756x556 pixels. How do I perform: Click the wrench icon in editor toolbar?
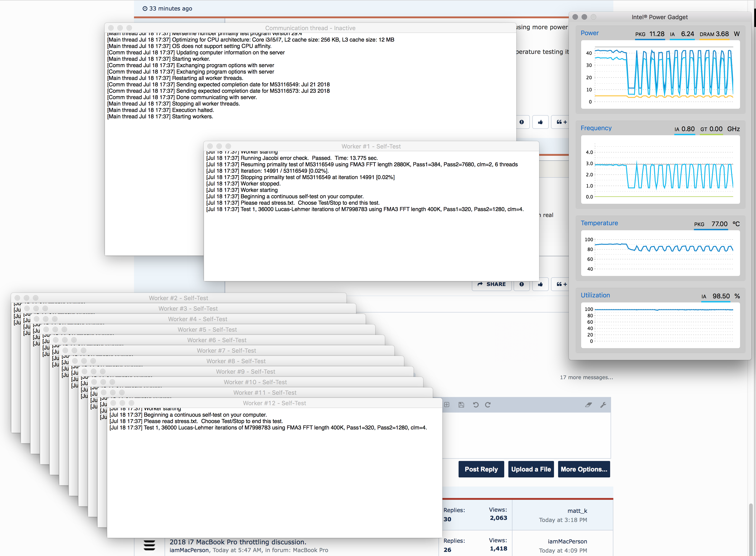[603, 405]
